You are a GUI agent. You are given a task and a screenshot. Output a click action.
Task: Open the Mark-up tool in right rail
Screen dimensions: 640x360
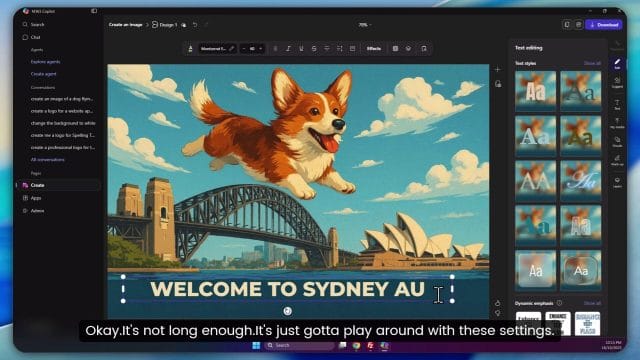(617, 160)
